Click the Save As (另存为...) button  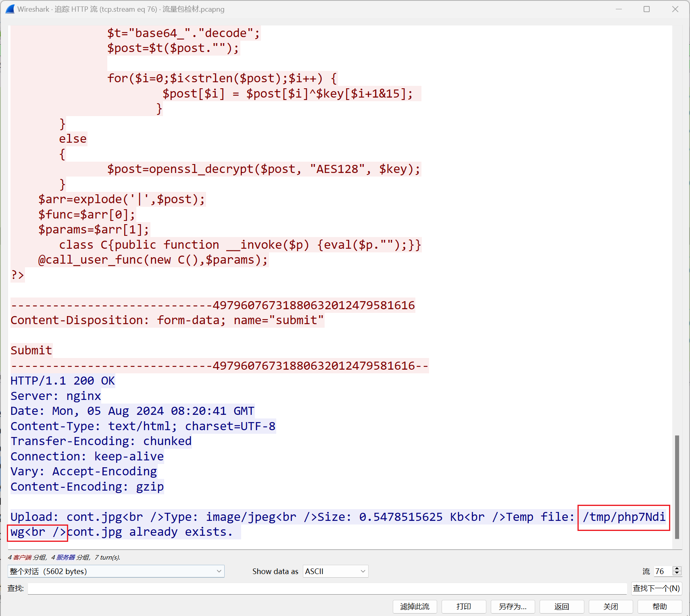[x=513, y=606]
